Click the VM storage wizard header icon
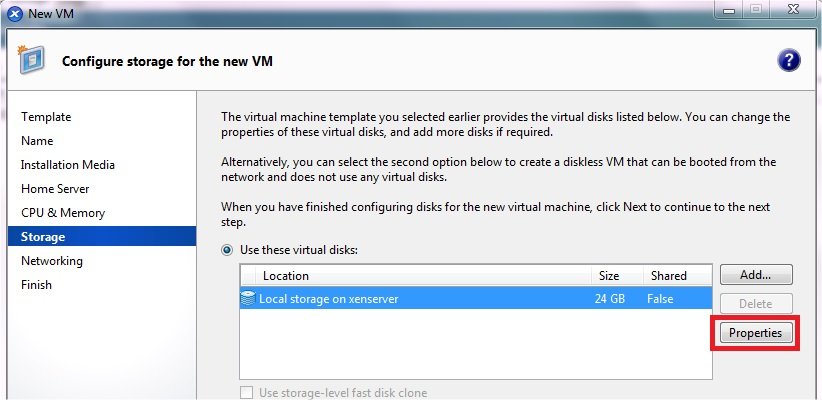Screen dimensions: 822x400 (x=32, y=61)
